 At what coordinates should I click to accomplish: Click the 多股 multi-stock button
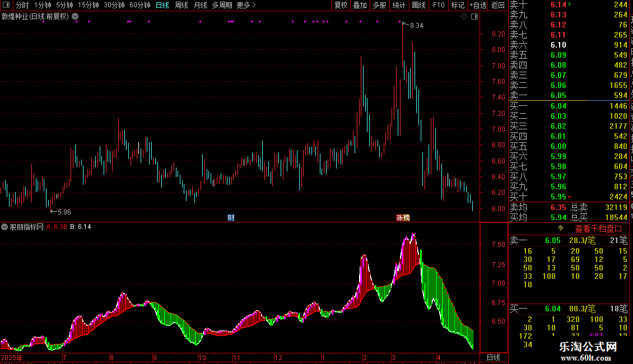[379, 5]
